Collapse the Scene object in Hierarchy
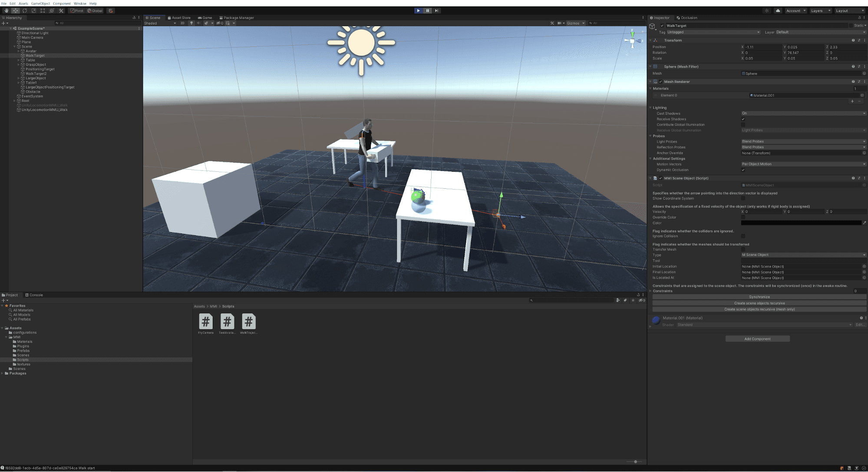The image size is (868, 472). click(14, 46)
